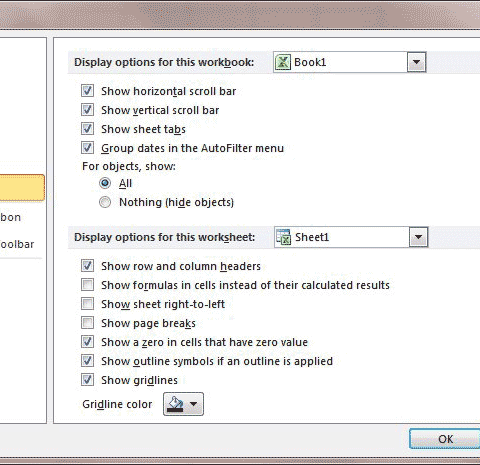Viewport: 480px width, 465px height.
Task: Toggle Show a zero in cells option
Action: (x=87, y=342)
